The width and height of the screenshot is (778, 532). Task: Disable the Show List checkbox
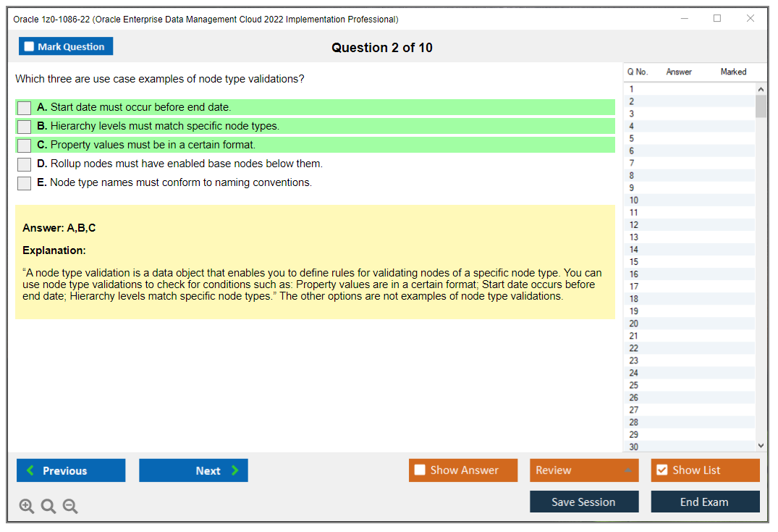661,470
